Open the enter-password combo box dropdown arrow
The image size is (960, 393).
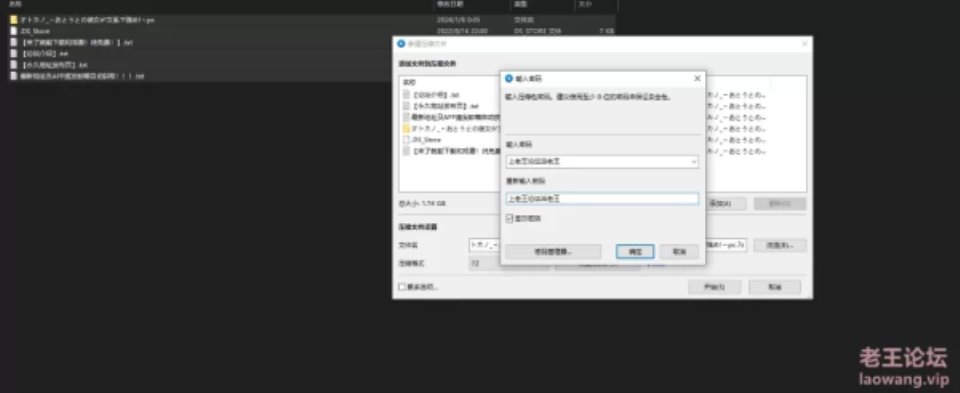click(x=694, y=162)
